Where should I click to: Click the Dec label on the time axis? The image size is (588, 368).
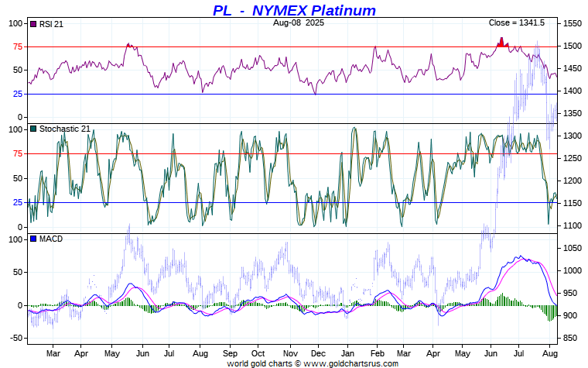click(x=317, y=353)
